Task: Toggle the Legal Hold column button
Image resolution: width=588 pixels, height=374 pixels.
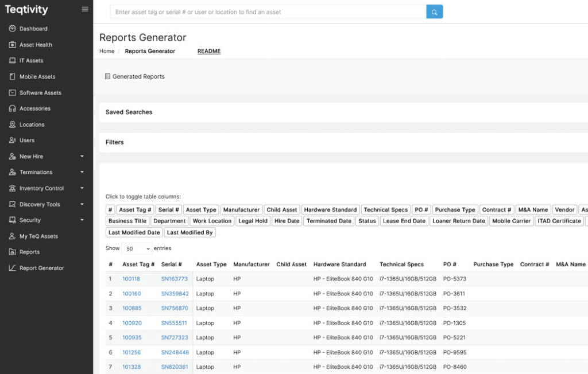Action: point(253,221)
